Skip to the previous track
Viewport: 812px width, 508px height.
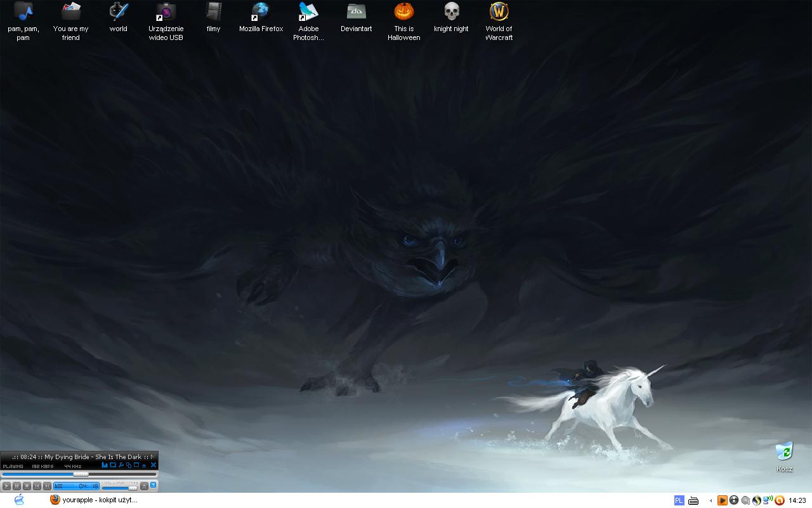click(37, 486)
